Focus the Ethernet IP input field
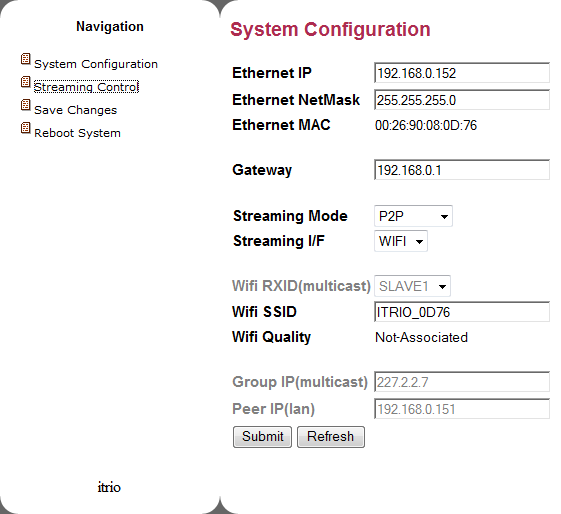The image size is (561, 514). click(x=462, y=73)
